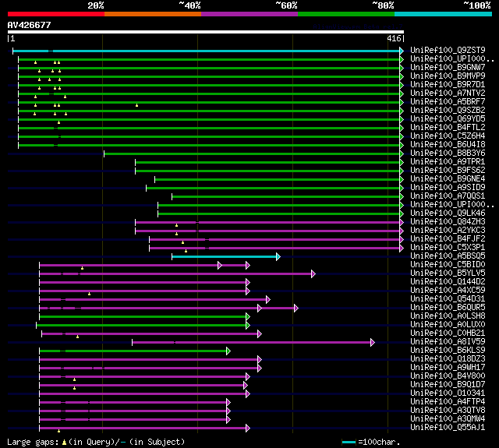Click the cyan arrowhead ending A5BSQ5 alignment

tap(278, 256)
